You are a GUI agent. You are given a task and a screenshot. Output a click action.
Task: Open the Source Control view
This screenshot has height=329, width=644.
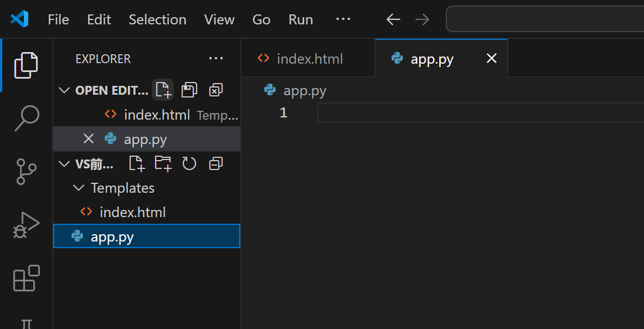[x=26, y=171]
